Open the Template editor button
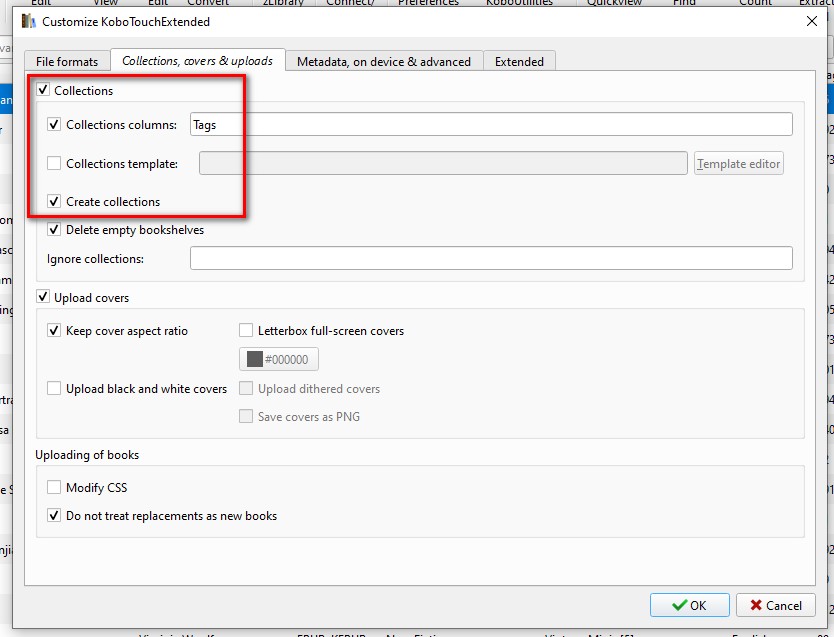This screenshot has width=834, height=637. [738, 163]
